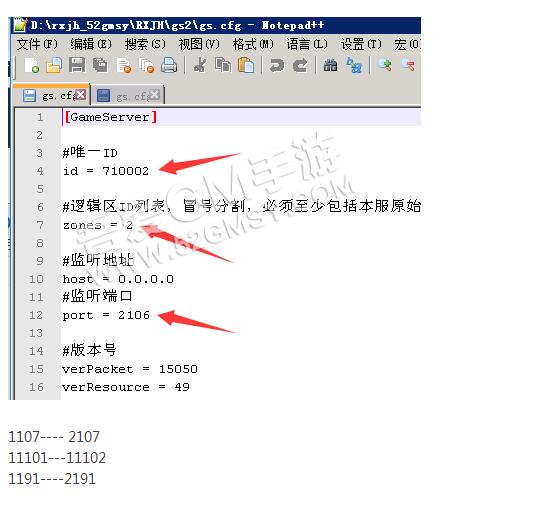
Task: Save the file with the floppy icon
Action: 77,66
